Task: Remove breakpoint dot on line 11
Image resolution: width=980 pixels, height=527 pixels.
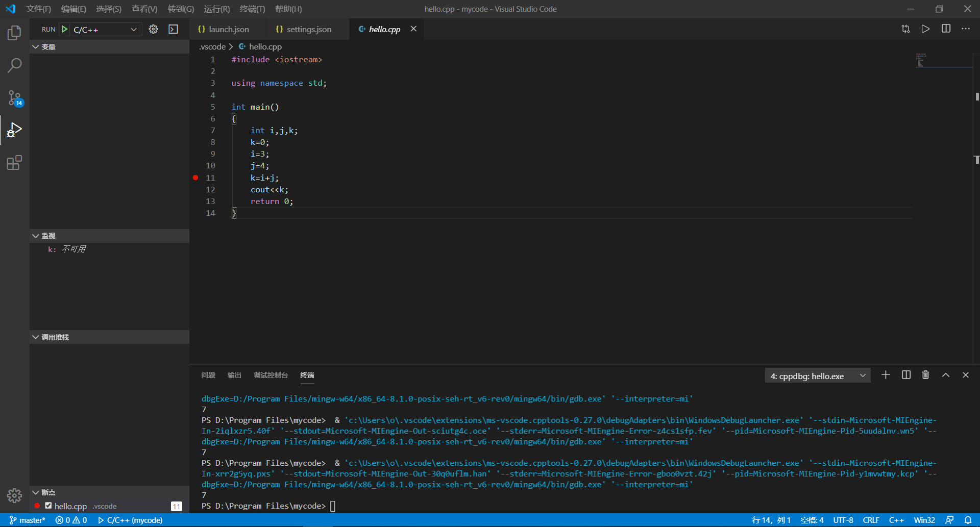Action: pos(195,178)
